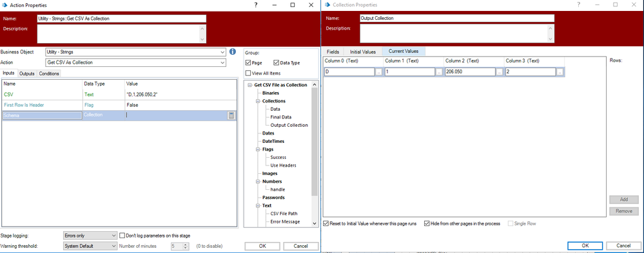Open the Schema calculator icon

pos(231,116)
